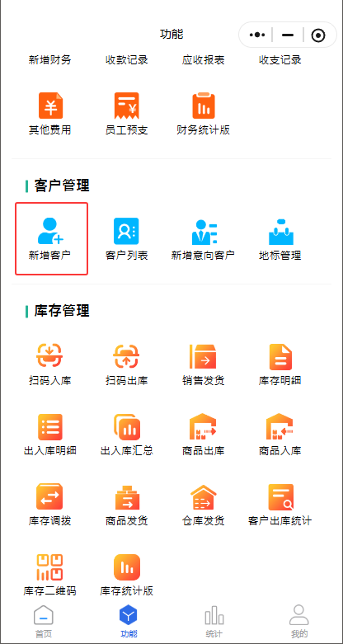
Task: Open the 库存二维码 QR code icon
Action: pos(49,566)
